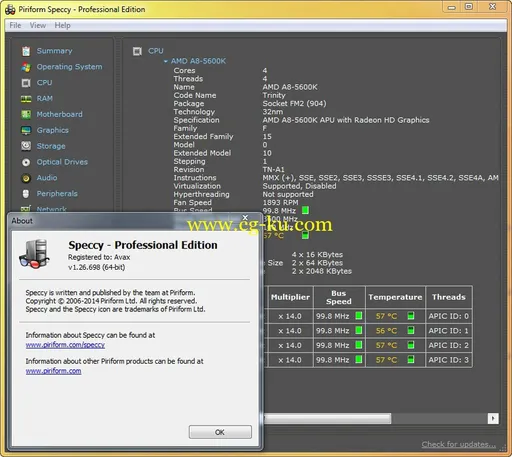Click the Operating System Windows flag icon
Viewport: 512px width, 457px height.
pyautogui.click(x=26, y=67)
